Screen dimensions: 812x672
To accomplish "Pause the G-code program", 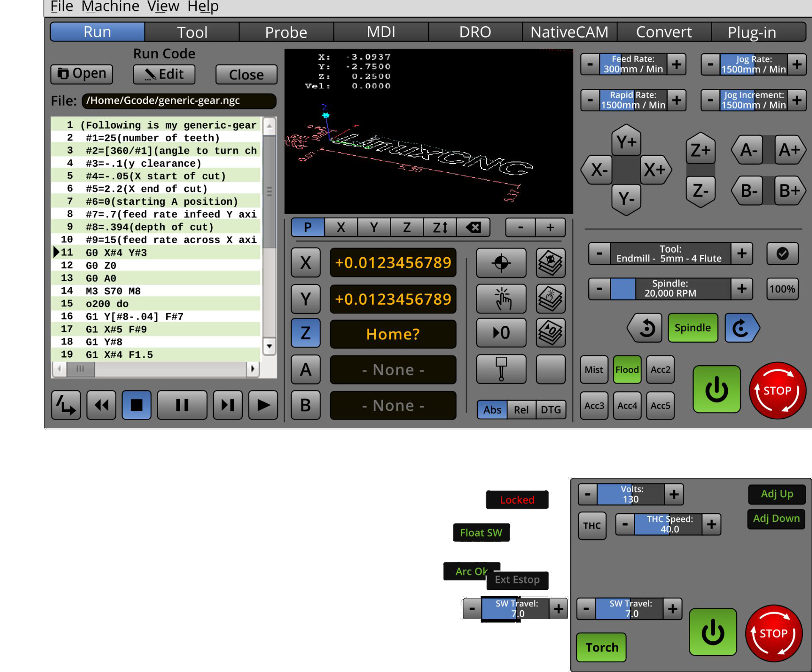I will (182, 405).
